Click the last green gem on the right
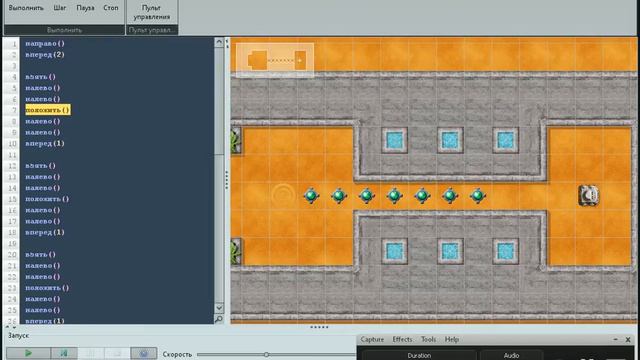 click(478, 196)
